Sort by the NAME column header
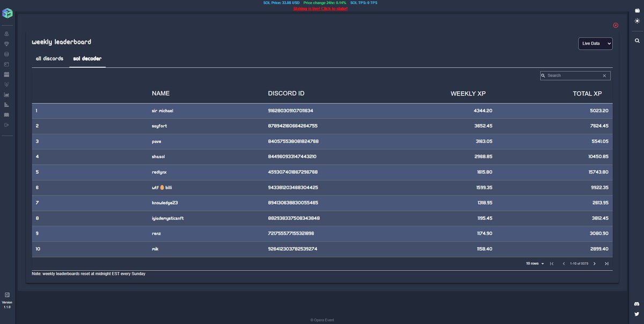Viewport: 644px width, 324px height. coord(160,93)
